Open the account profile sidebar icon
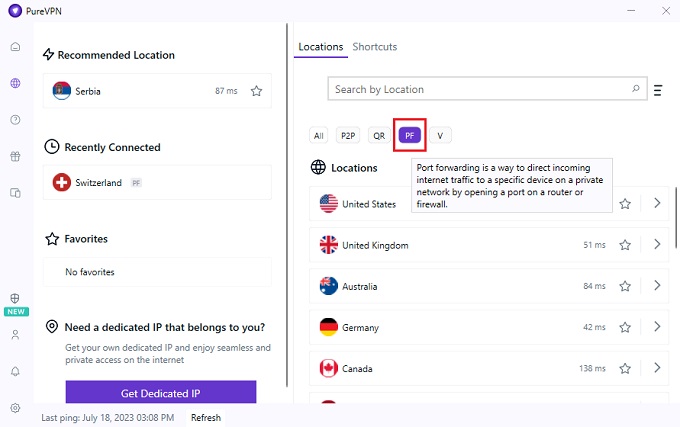 pyautogui.click(x=15, y=335)
